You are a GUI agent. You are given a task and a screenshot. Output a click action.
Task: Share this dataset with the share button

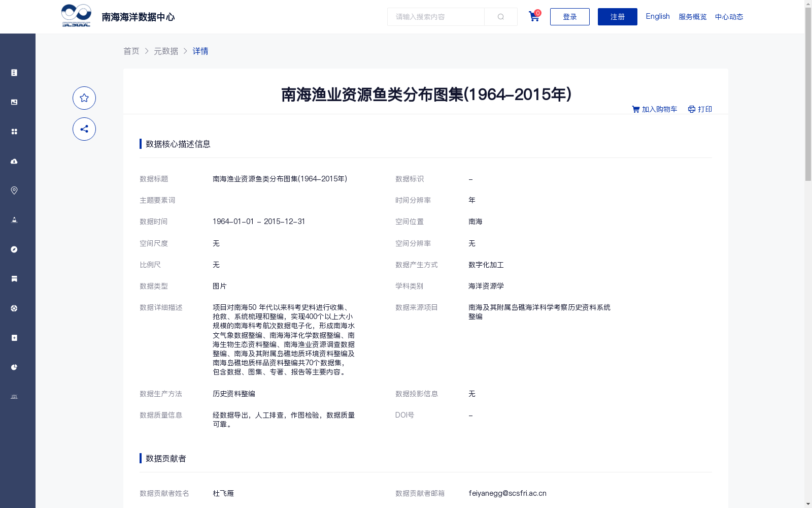(x=84, y=129)
